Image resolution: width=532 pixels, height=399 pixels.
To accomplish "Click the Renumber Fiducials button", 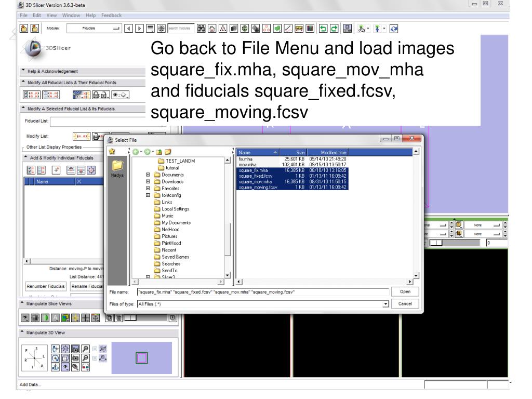I will (46, 286).
